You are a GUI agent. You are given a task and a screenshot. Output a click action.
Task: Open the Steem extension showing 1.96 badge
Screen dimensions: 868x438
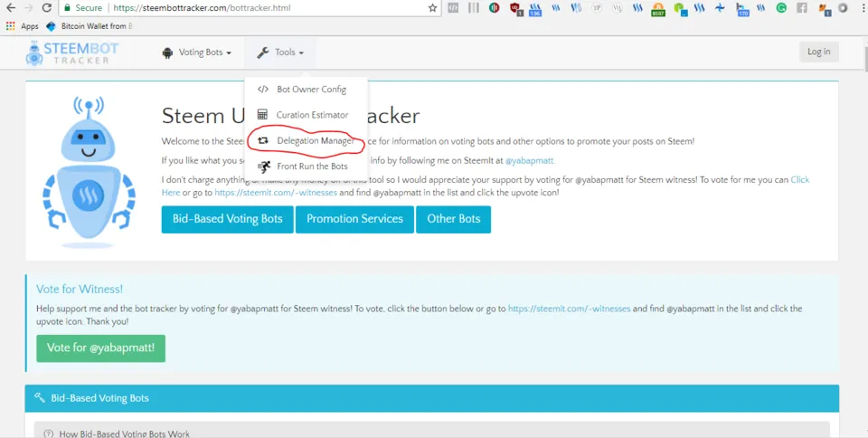pyautogui.click(x=534, y=9)
